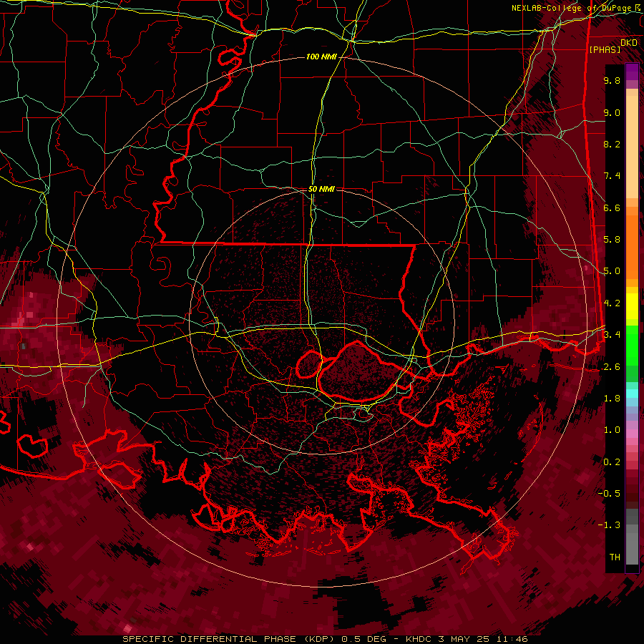Click the 5.8 value on color scale
Screen dimensions: 644x644
pos(612,240)
